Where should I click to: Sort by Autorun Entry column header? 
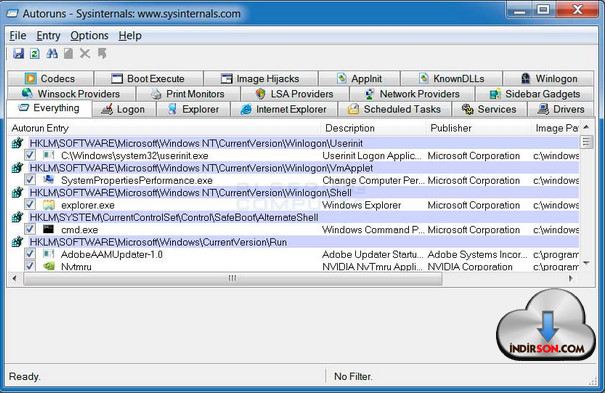click(164, 128)
